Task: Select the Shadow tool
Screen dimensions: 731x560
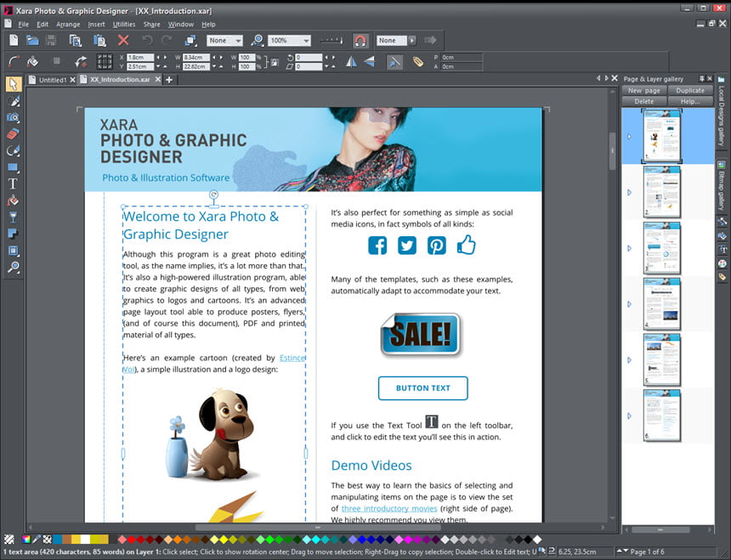Action: point(13,234)
